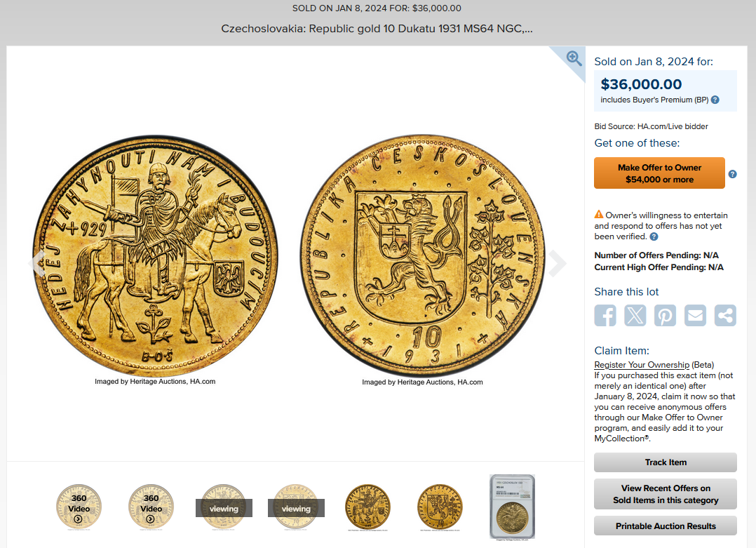Open help icon next to Make Offer button
The width and height of the screenshot is (756, 548).
(732, 174)
